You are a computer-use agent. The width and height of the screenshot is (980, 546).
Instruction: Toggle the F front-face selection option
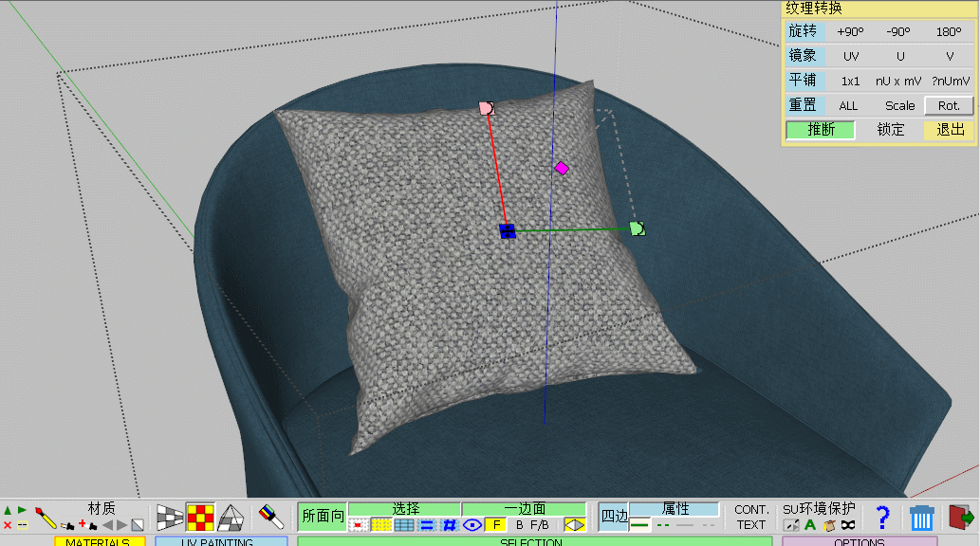coord(495,524)
